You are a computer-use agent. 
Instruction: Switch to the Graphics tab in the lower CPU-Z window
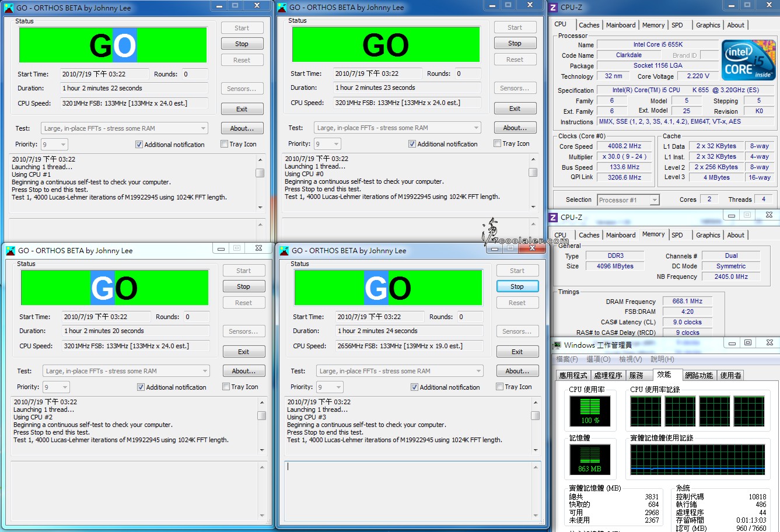coord(708,235)
